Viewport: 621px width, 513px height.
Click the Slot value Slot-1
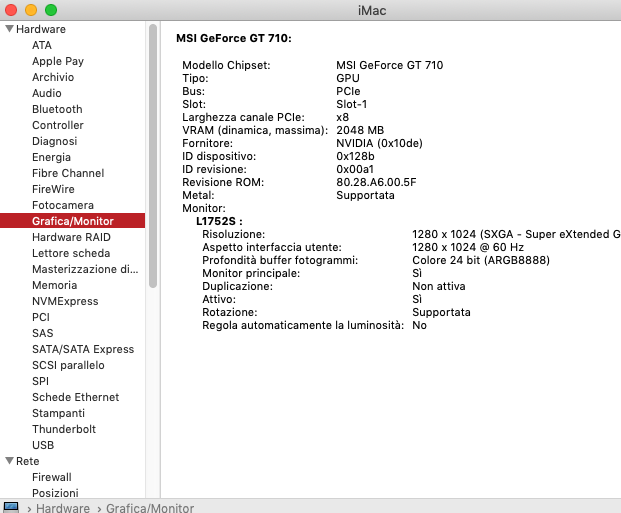pos(352,104)
